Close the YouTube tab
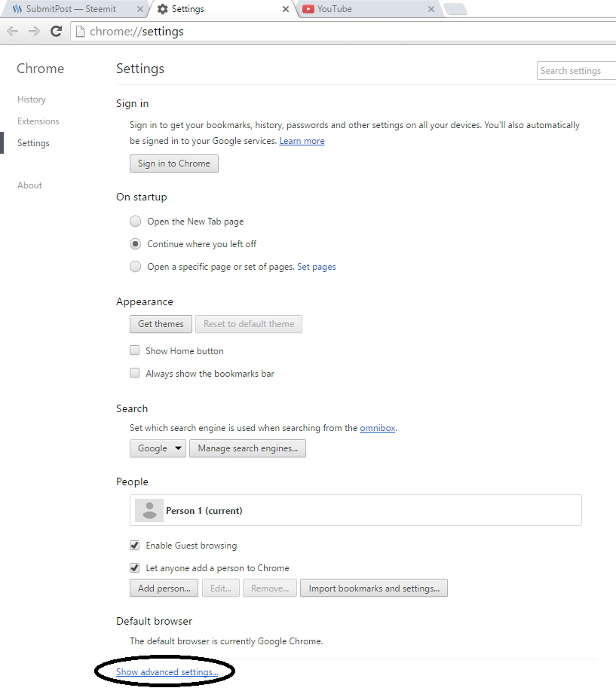 click(431, 9)
